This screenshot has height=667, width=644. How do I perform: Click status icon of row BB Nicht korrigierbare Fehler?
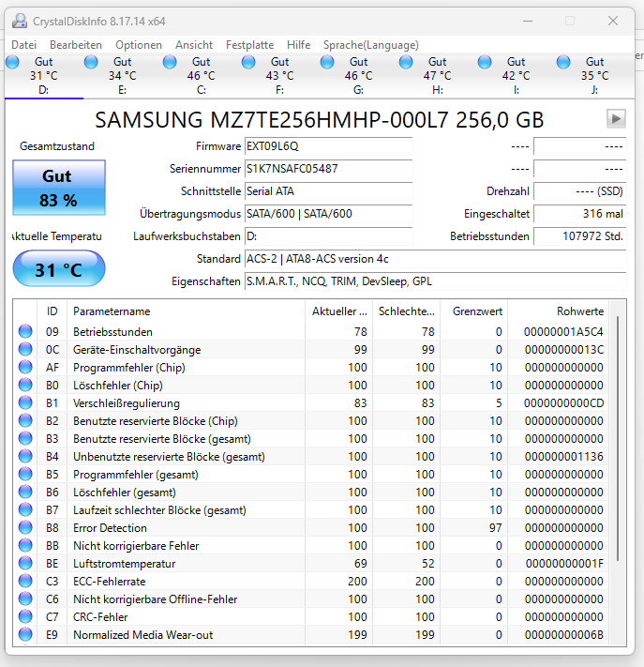coord(25,546)
